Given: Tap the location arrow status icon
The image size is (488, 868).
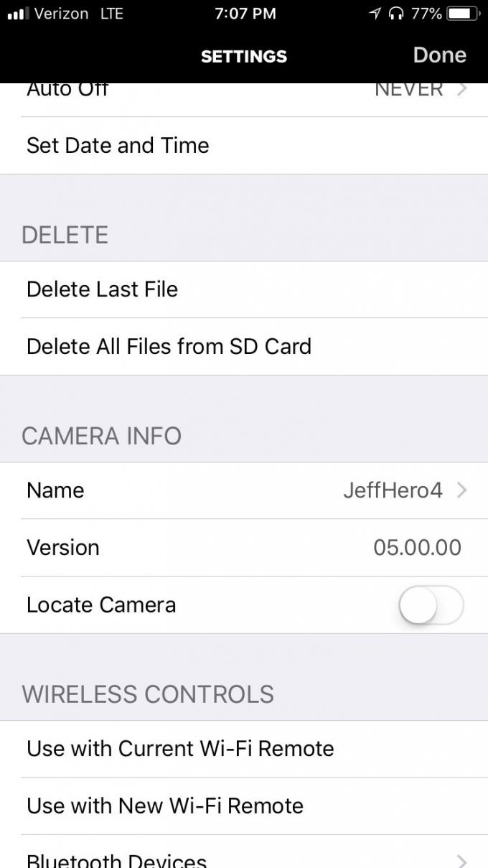Looking at the screenshot, I should [375, 14].
